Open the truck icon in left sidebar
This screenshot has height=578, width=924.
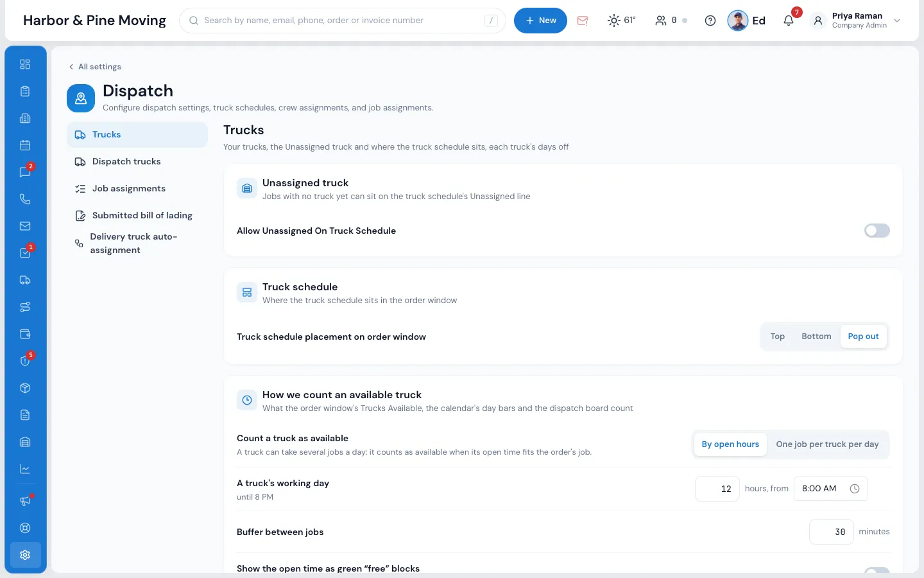click(25, 280)
